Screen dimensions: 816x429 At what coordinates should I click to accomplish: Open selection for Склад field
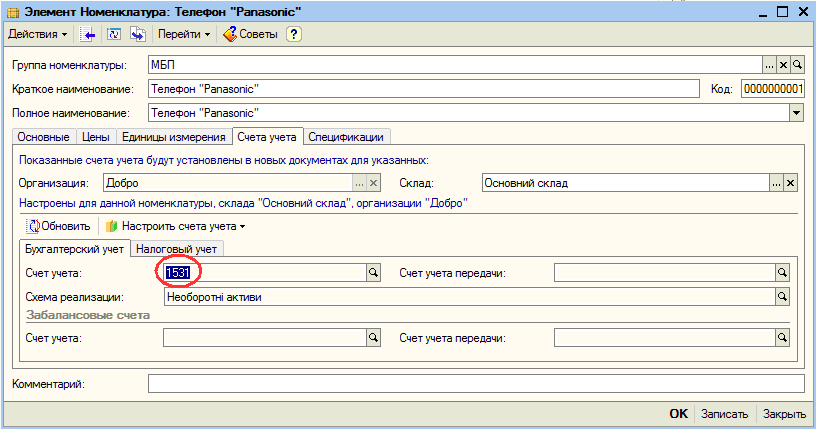pos(776,183)
